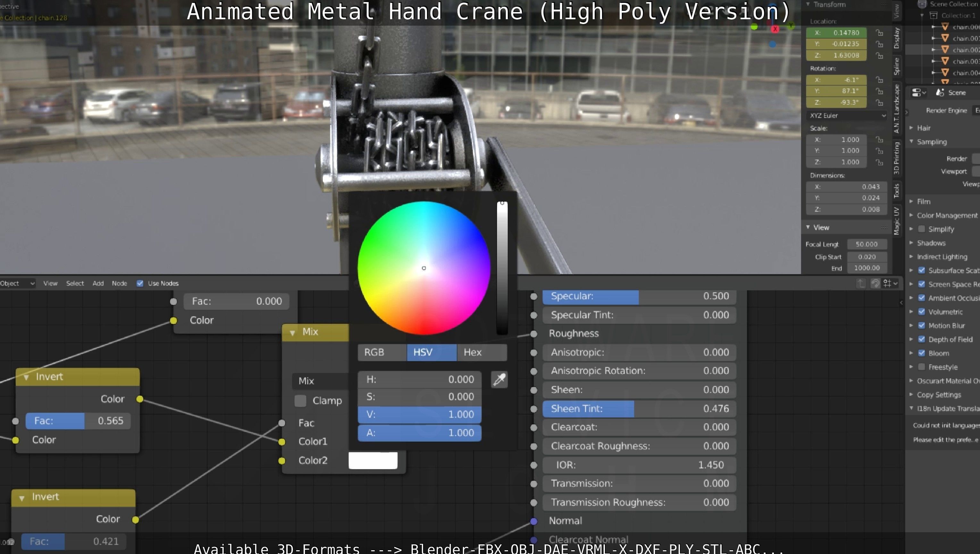Toggle node editor snapping magnet icon
Screen dimensions: 980x554
click(875, 283)
